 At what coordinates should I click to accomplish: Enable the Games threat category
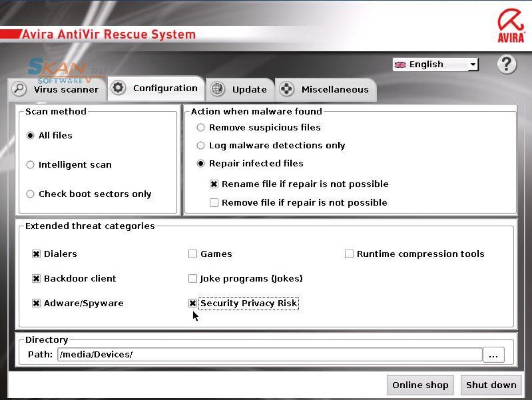coord(192,254)
